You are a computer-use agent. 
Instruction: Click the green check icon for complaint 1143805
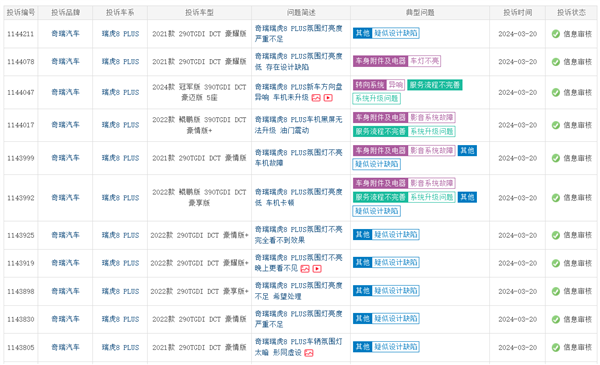pyautogui.click(x=556, y=347)
